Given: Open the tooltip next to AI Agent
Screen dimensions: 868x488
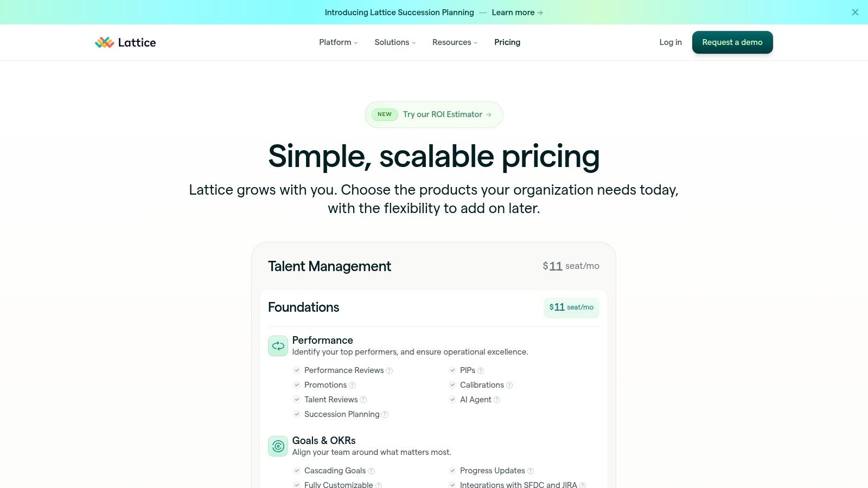Looking at the screenshot, I should click(497, 400).
